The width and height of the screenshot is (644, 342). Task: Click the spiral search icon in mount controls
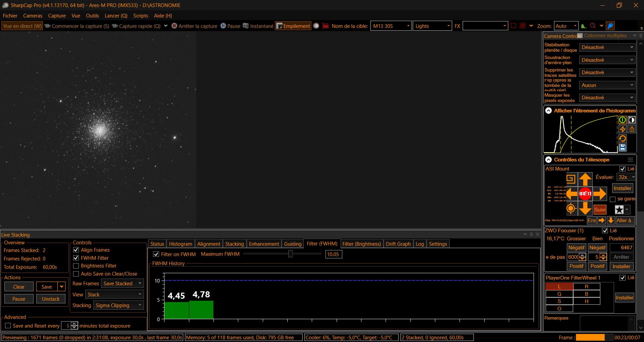571,179
